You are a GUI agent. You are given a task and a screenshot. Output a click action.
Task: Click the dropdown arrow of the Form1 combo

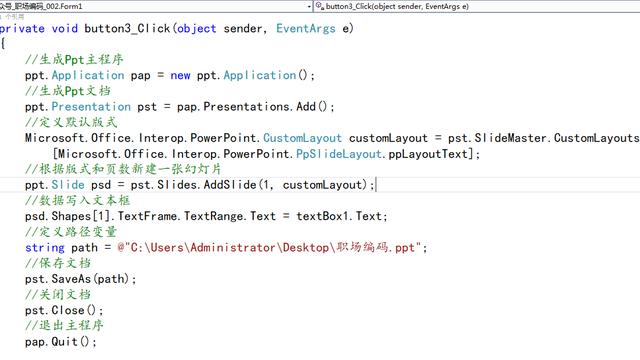pyautogui.click(x=309, y=7)
